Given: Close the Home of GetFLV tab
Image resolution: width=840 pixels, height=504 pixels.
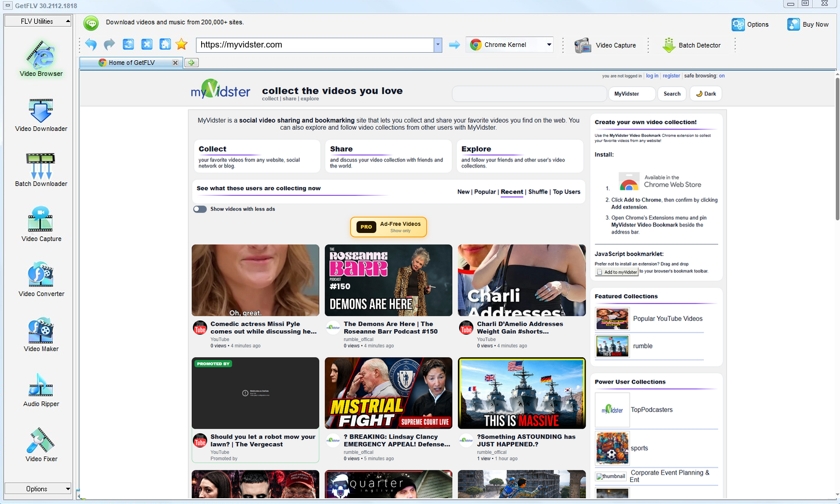Looking at the screenshot, I should [x=175, y=63].
